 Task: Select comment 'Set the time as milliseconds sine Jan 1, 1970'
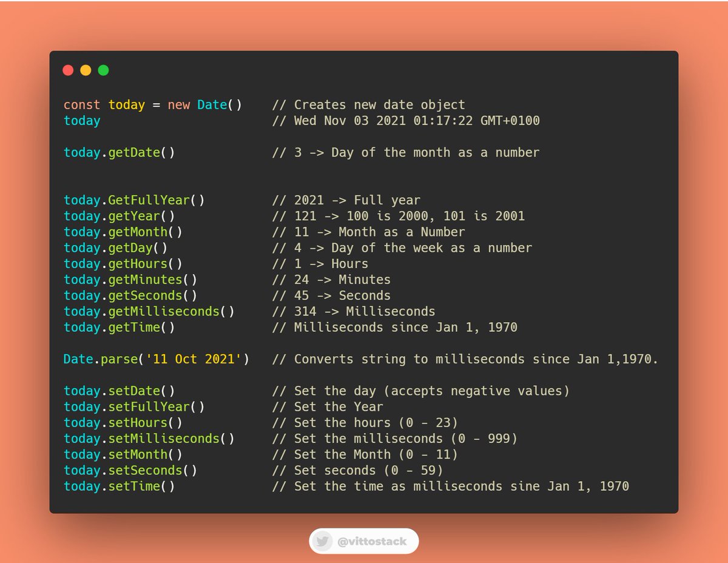[x=462, y=486]
